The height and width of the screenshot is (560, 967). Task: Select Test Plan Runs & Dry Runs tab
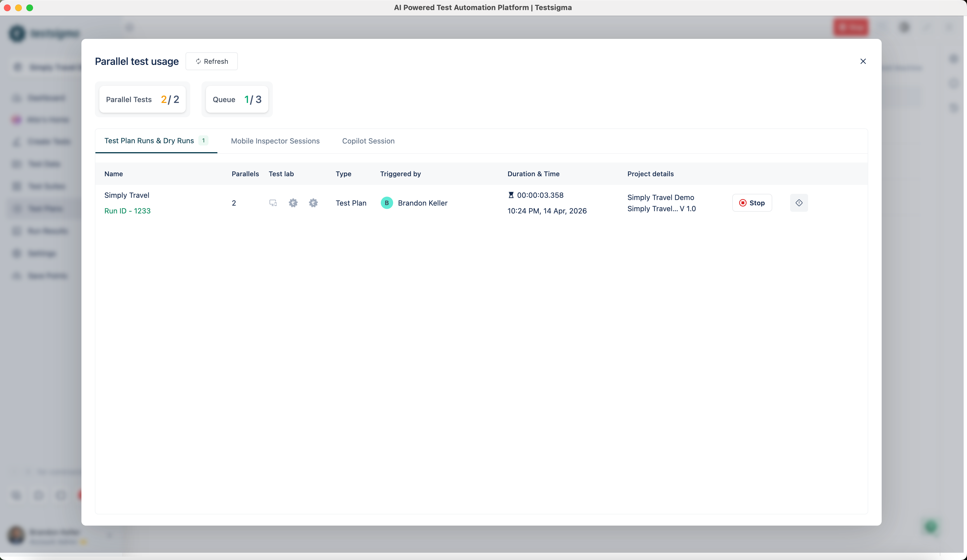click(x=149, y=141)
